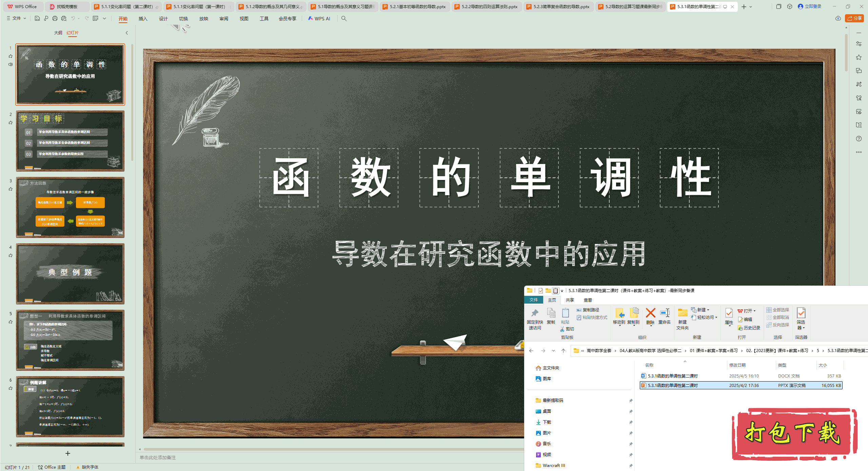Click the Save icon in WPS toolbar
Viewport: 868px width, 471px height.
coord(37,18)
